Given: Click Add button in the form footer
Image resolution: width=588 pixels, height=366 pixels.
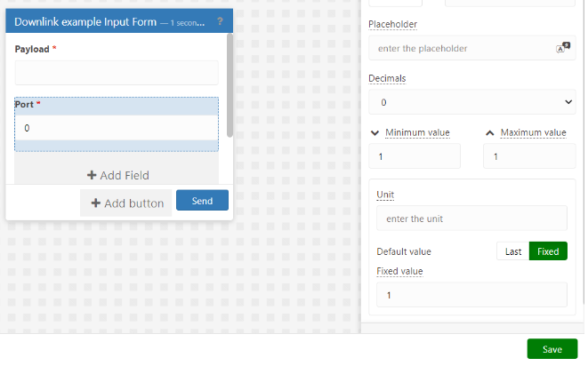Looking at the screenshot, I should (126, 203).
